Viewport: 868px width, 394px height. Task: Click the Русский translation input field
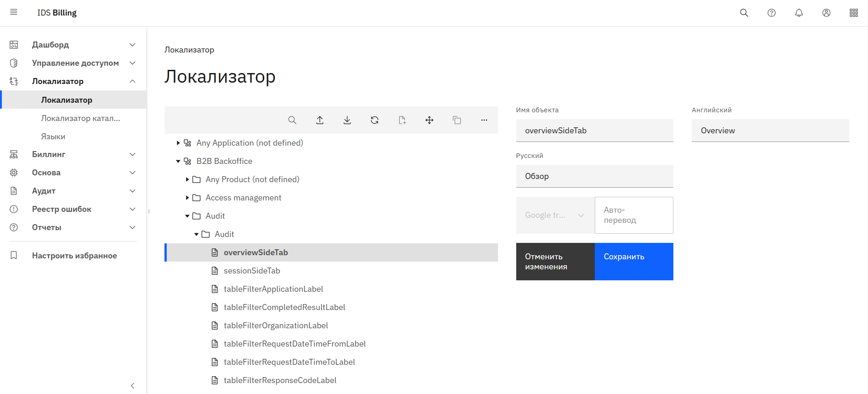pyautogui.click(x=594, y=176)
